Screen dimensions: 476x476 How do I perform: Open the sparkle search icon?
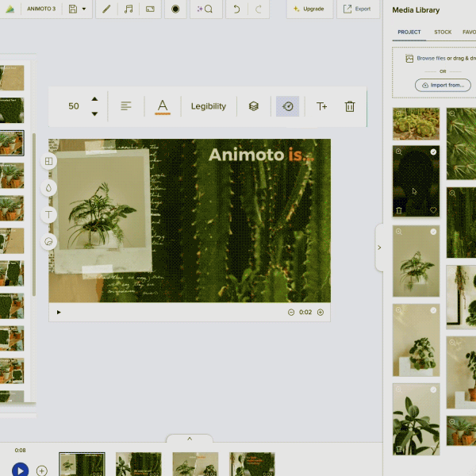[205, 9]
